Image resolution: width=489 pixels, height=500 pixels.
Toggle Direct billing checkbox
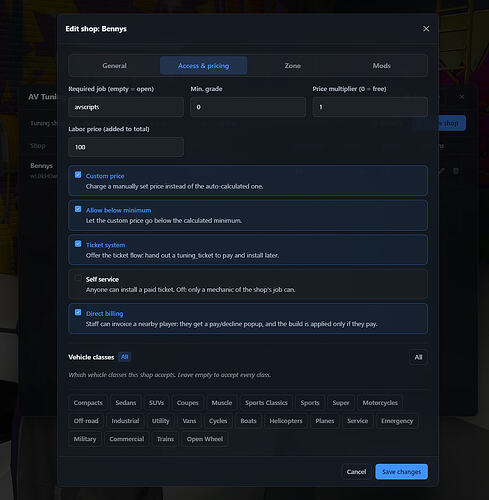78,312
